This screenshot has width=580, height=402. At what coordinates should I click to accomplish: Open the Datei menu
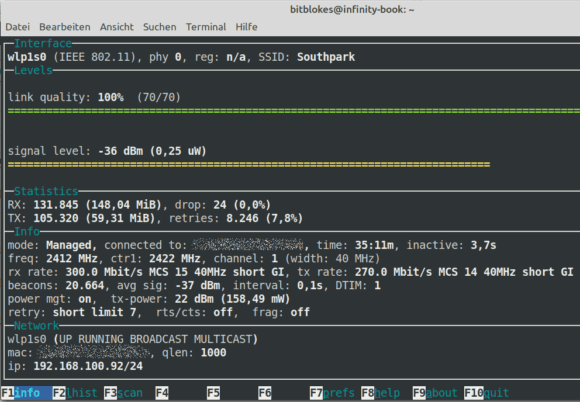(17, 27)
